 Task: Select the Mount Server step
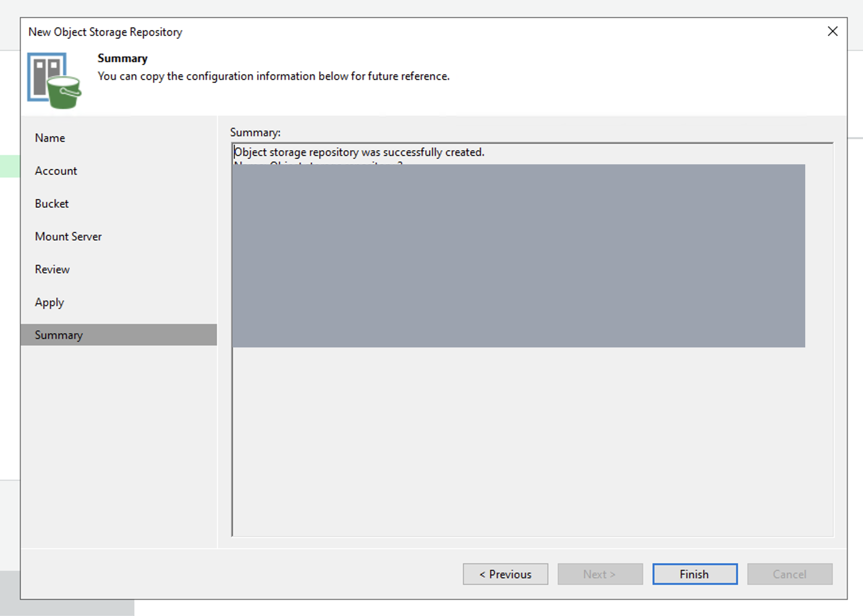point(68,237)
